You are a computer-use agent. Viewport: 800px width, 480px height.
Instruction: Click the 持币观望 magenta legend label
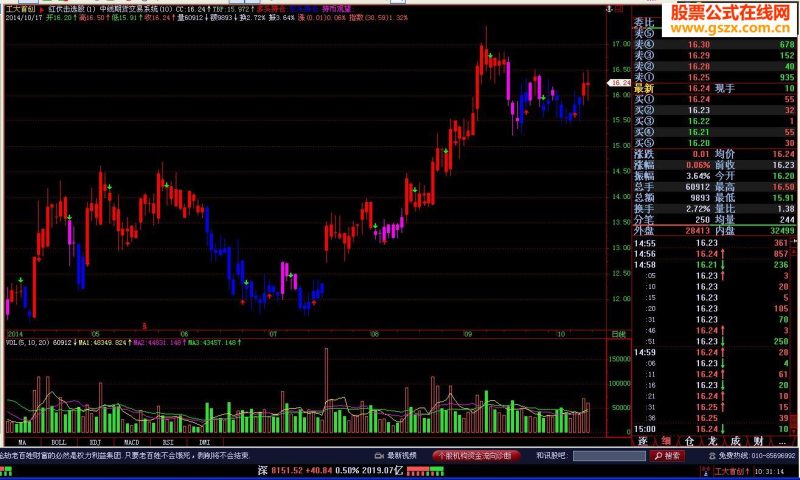click(336, 10)
